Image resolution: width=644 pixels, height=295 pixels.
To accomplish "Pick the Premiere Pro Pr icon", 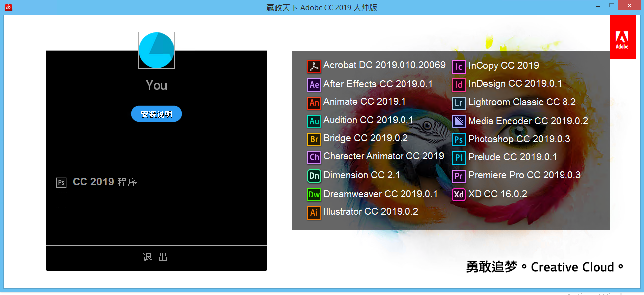I will click(x=459, y=176).
